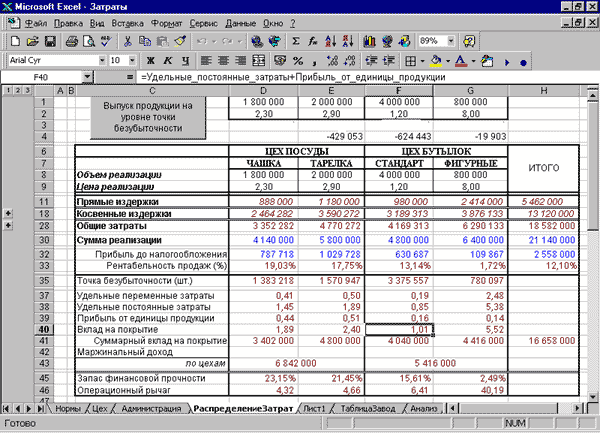Select the Format Painter brush
Image resolution: width=600 pixels, height=437 pixels.
coord(180,41)
